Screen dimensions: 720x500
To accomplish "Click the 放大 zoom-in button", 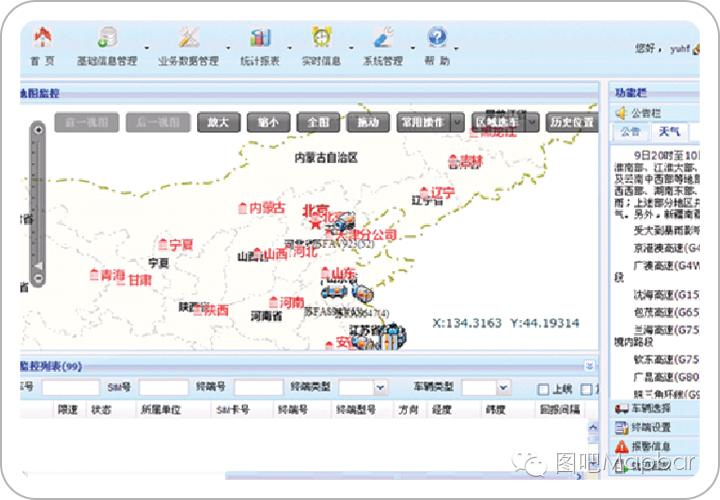I will (x=219, y=123).
